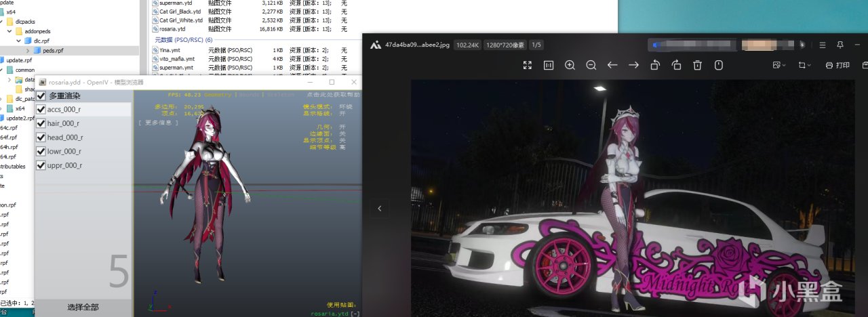Click the left chevron beside the photo

pyautogui.click(x=379, y=209)
